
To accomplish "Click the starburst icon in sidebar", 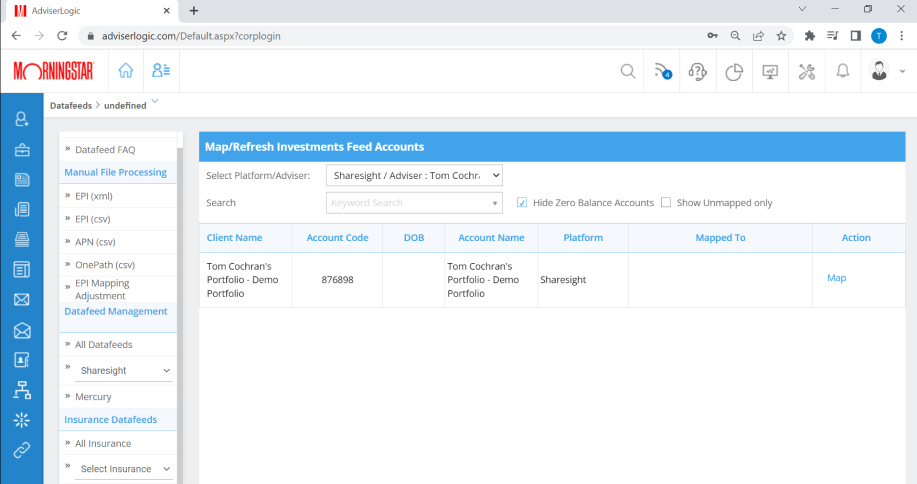I will pyautogui.click(x=22, y=420).
